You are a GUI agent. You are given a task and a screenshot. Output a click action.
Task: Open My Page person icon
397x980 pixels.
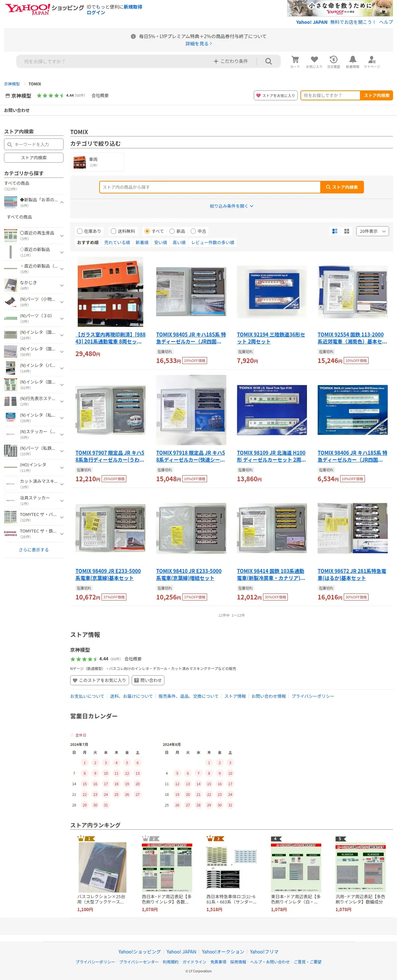[372, 62]
